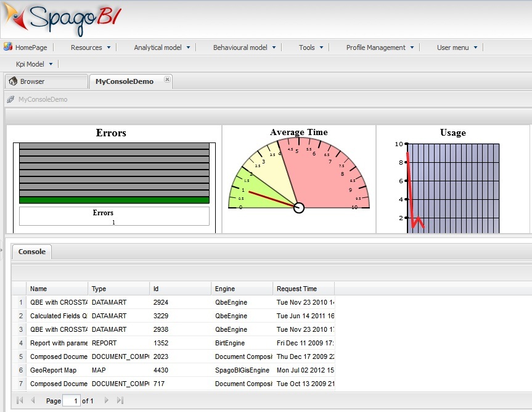Close the MyConsoleDemo tab
The width and height of the screenshot is (532, 412).
coord(167,80)
